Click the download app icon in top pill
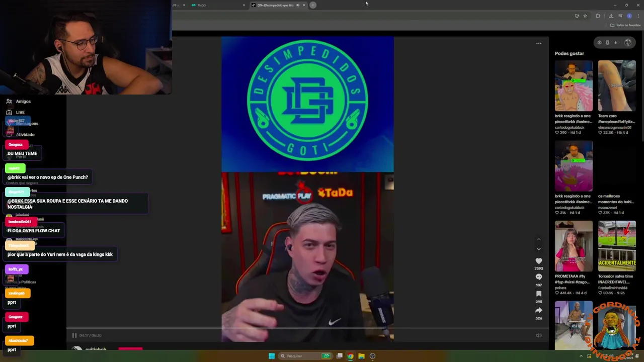This screenshot has width=644, height=362. [615, 43]
